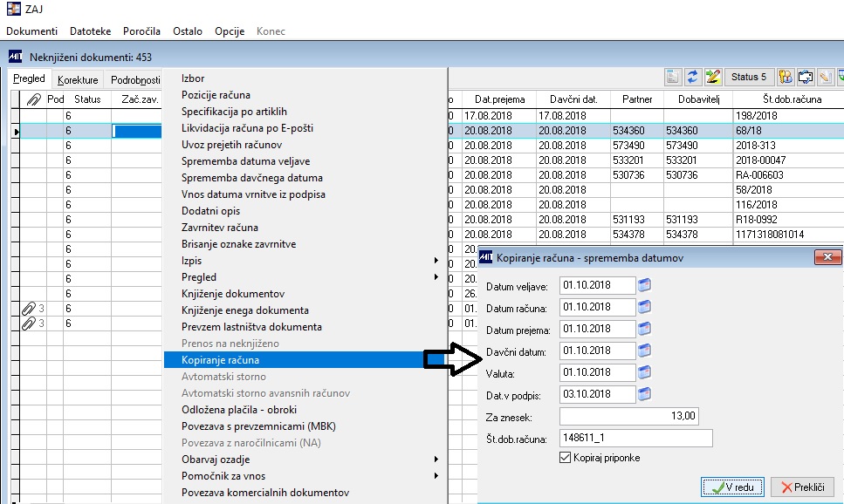Uncheck the Kopiraj priponke checkbox
Viewport: 844px width, 504px height.
click(566, 458)
